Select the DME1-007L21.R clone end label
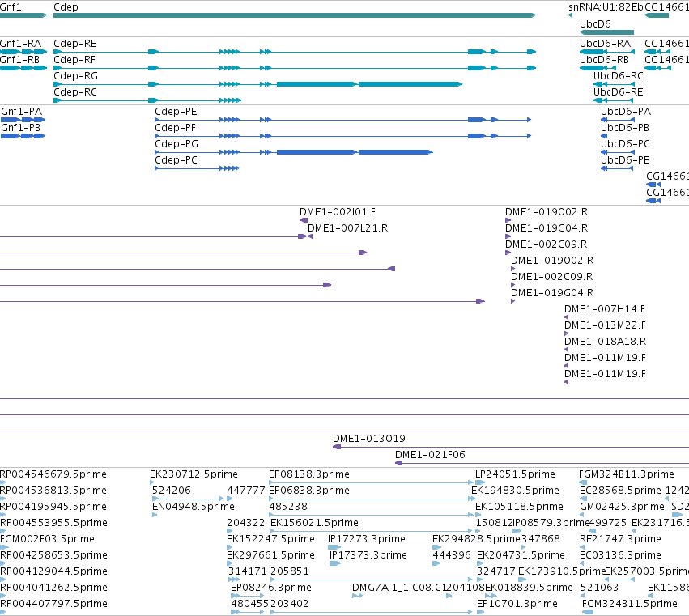This screenshot has width=689, height=616. click(x=347, y=228)
